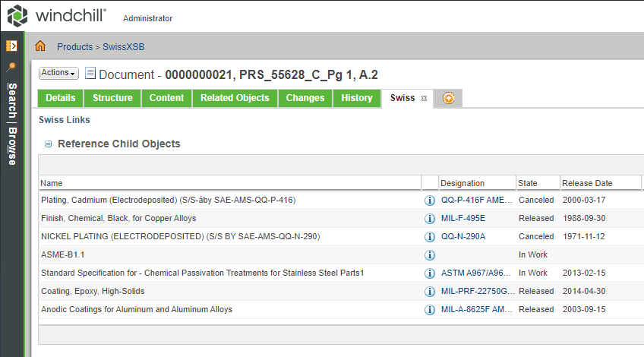Open the MIL-PRF-22750G... designation link
This screenshot has width=644, height=357.
pos(478,291)
